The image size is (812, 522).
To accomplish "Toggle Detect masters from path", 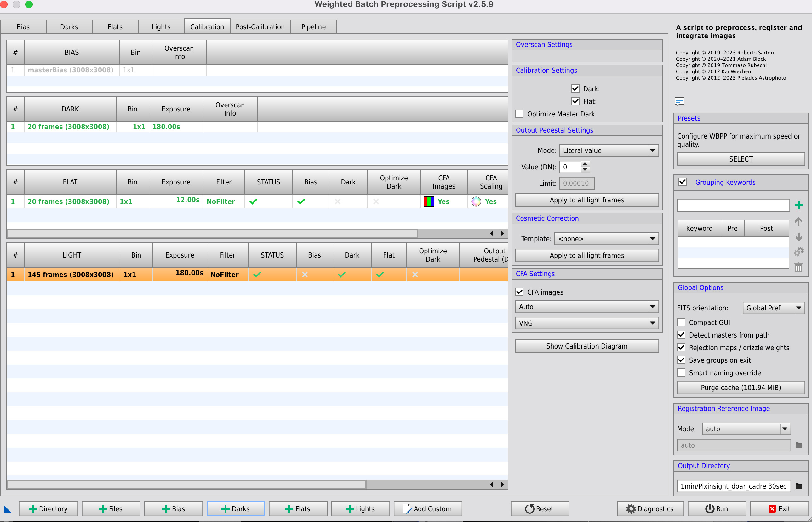I will (681, 335).
